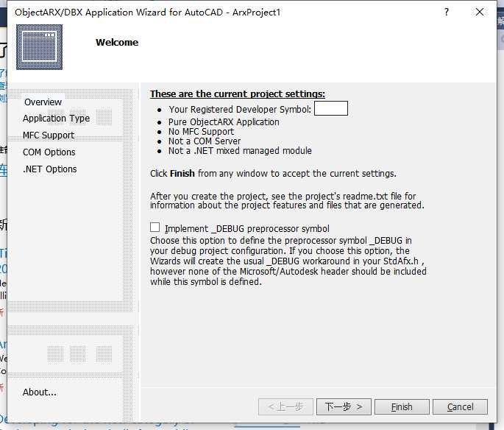Click the Finish button
The height and width of the screenshot is (430, 504).
point(402,407)
